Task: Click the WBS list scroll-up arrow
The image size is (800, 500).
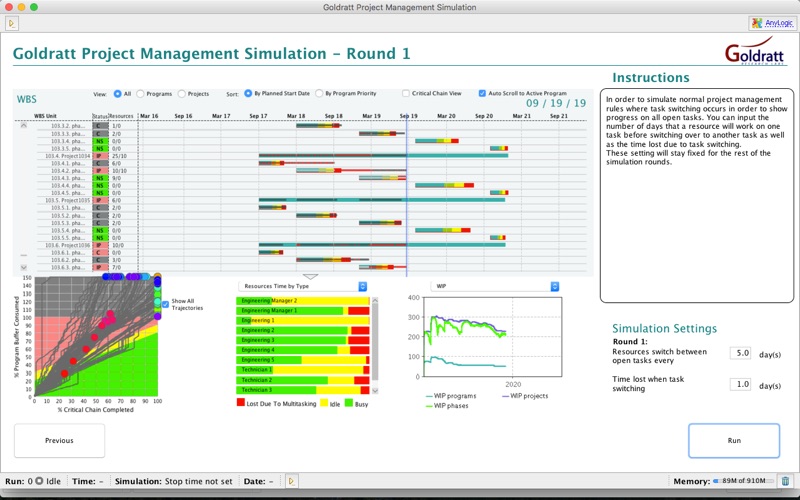Action: point(23,126)
